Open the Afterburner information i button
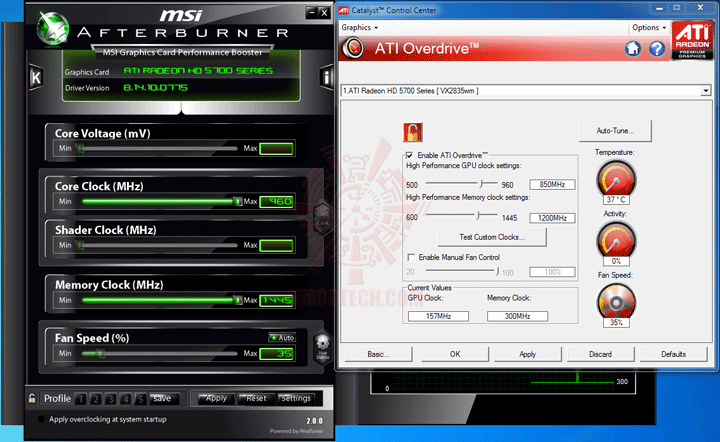Viewport: 720px width, 442px height. coord(326,77)
